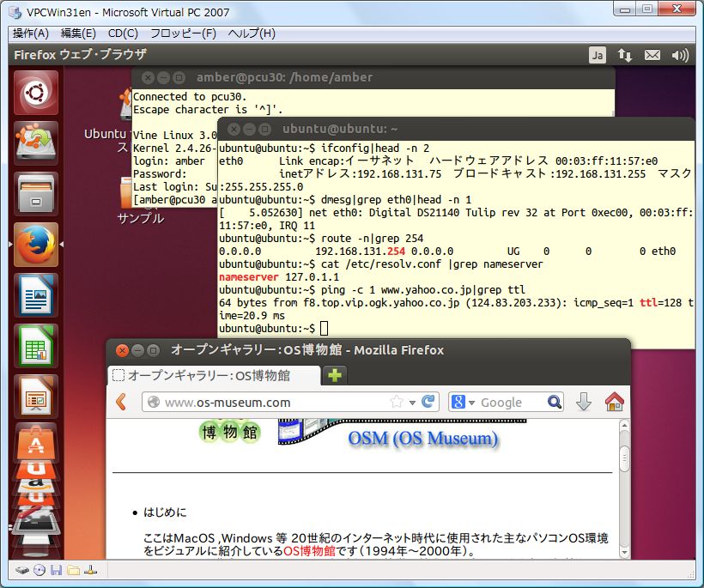Bookmark this page with the star

click(397, 402)
